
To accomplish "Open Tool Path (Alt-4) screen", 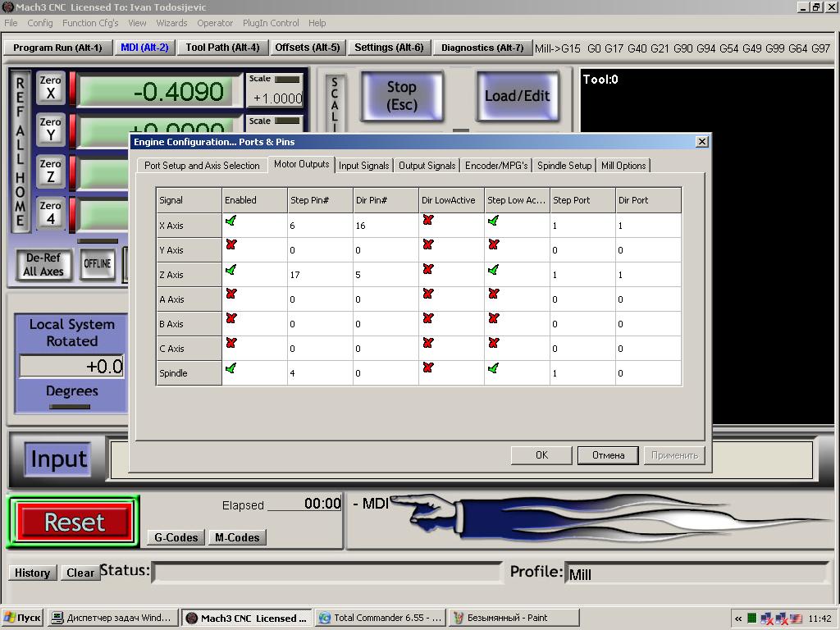I will coord(222,48).
